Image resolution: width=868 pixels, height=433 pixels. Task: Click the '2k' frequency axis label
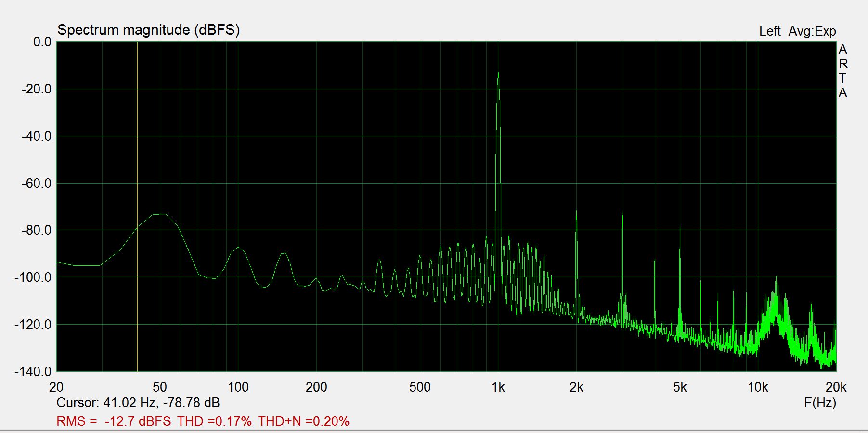click(x=576, y=387)
